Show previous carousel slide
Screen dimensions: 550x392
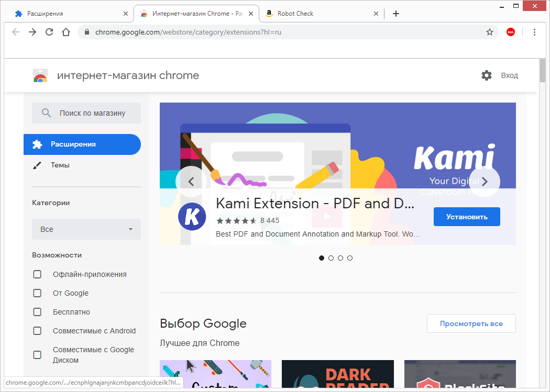[191, 182]
